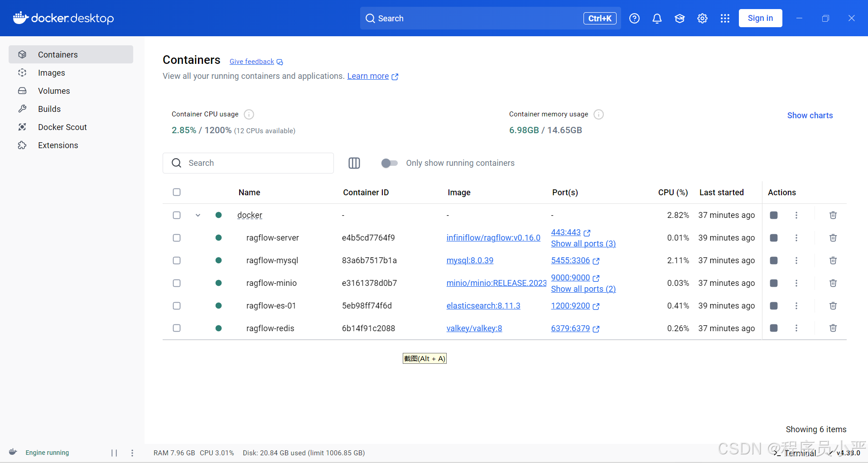Stop the docker compose group
The height and width of the screenshot is (463, 868).
pos(774,215)
